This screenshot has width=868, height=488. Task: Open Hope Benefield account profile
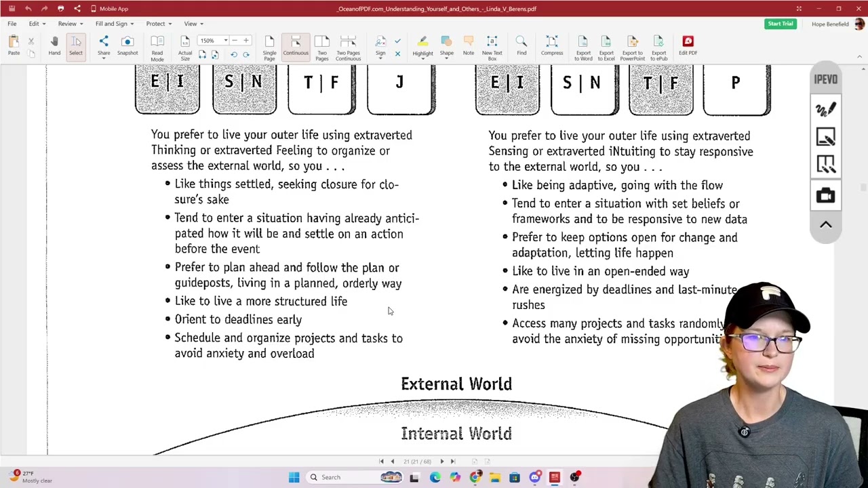837,24
